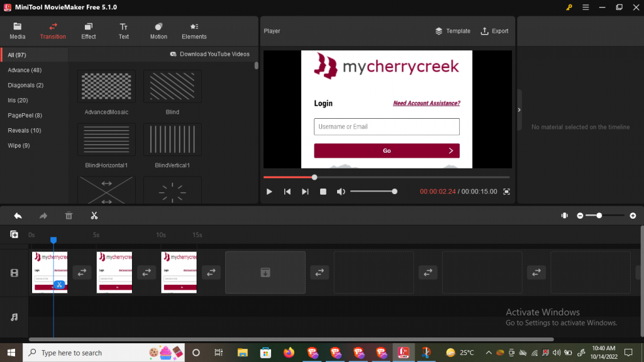Switch to the Transition tab
Image resolution: width=644 pixels, height=362 pixels.
pyautogui.click(x=53, y=31)
